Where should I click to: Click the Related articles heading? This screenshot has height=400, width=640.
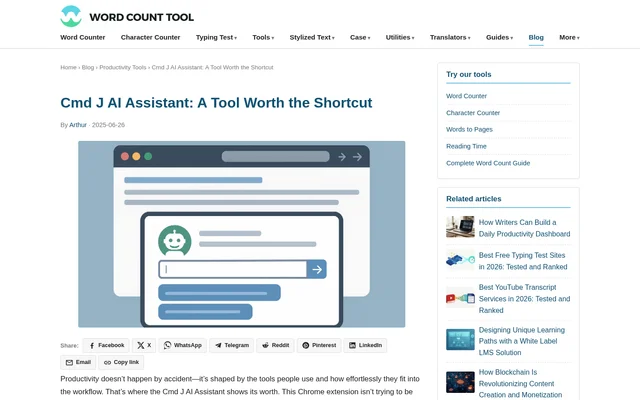click(473, 199)
